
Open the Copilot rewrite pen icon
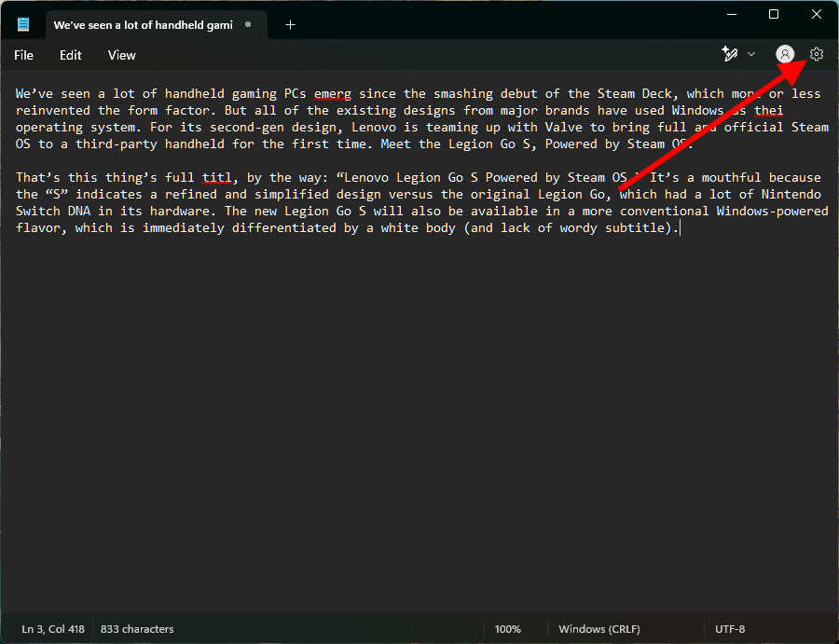730,55
